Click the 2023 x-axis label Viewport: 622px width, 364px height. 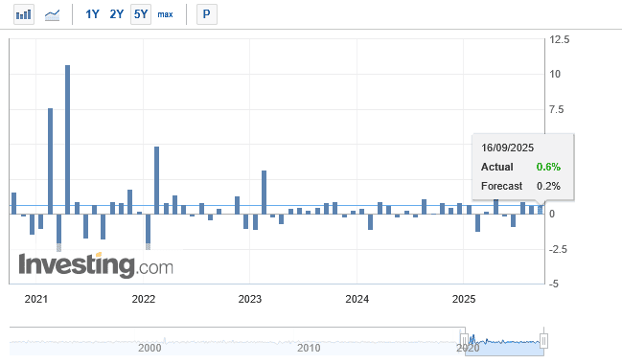250,299
